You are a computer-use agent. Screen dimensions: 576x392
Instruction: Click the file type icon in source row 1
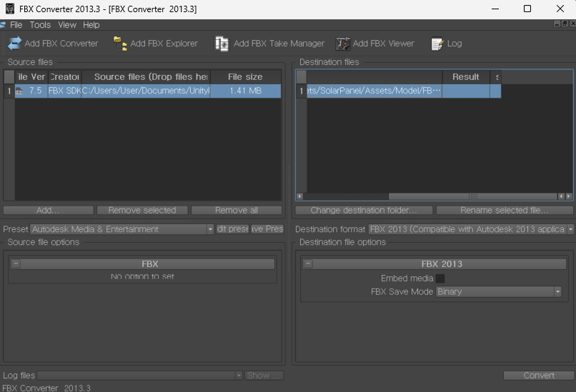19,91
